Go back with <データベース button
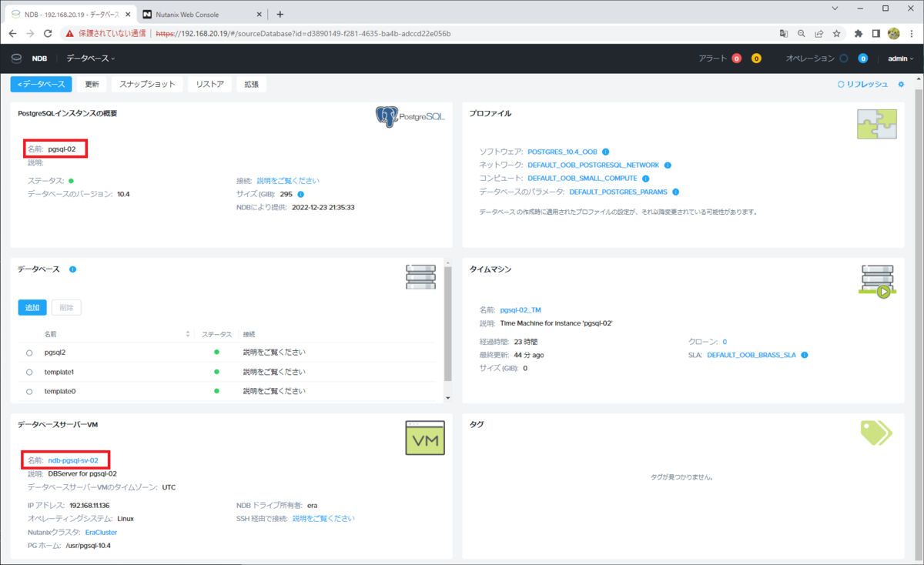 coord(42,85)
